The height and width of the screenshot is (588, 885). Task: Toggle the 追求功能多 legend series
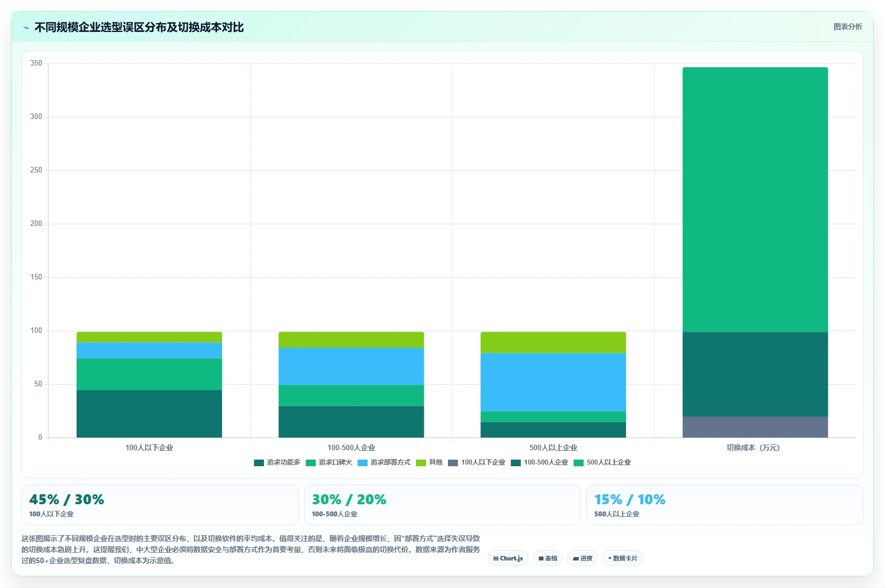pyautogui.click(x=277, y=462)
